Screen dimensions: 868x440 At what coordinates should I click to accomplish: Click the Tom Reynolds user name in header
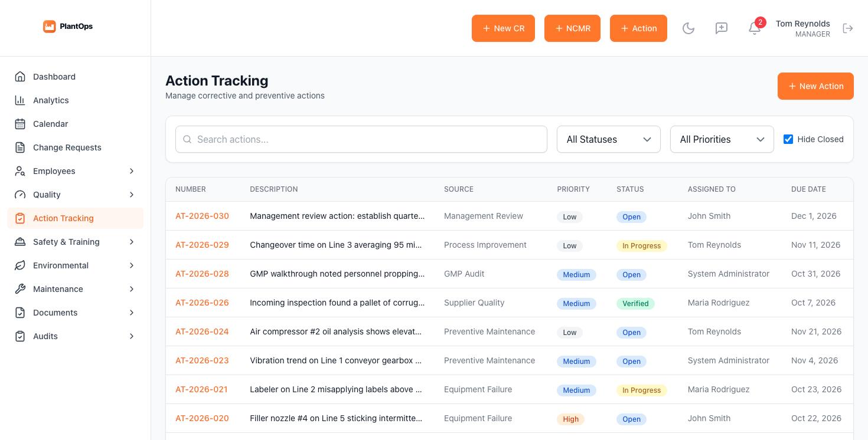(x=802, y=24)
